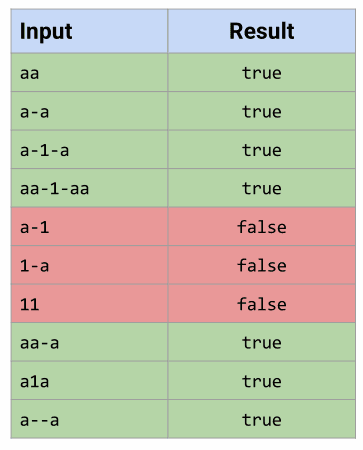Click the true result beside 'a--a'

point(262,419)
